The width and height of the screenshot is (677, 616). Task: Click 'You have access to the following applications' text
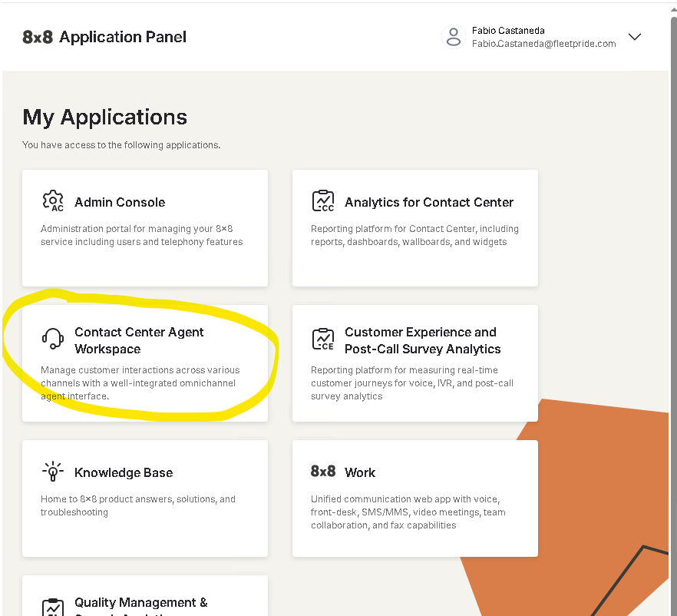121,145
